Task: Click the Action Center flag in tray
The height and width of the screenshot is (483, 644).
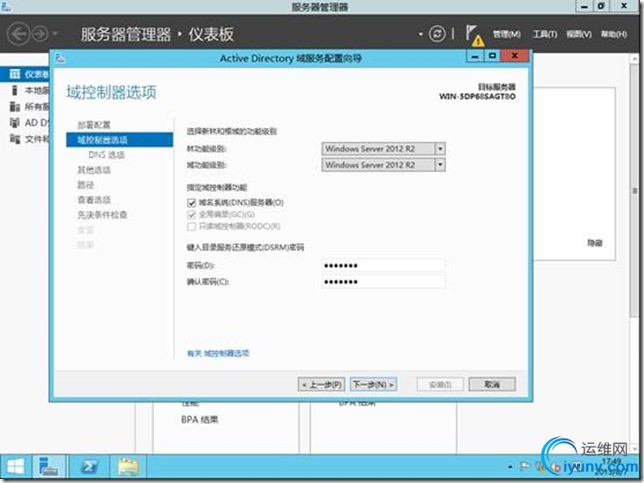Action: click(524, 466)
